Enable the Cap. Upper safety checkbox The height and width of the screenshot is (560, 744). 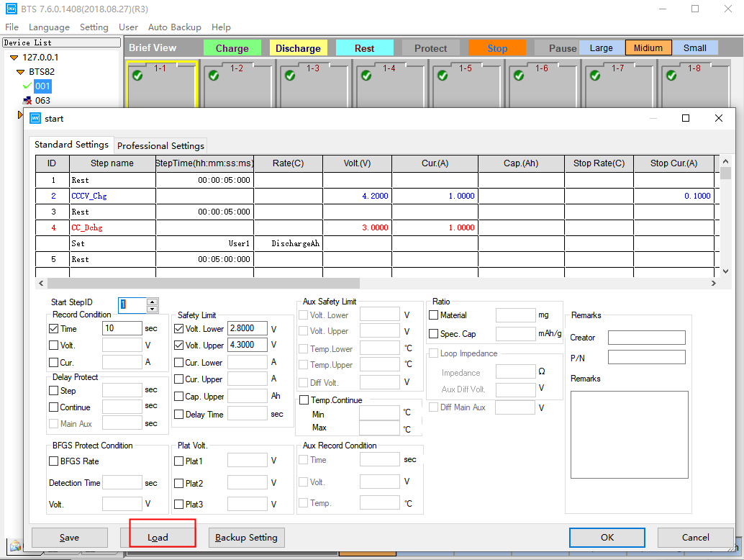(x=179, y=397)
